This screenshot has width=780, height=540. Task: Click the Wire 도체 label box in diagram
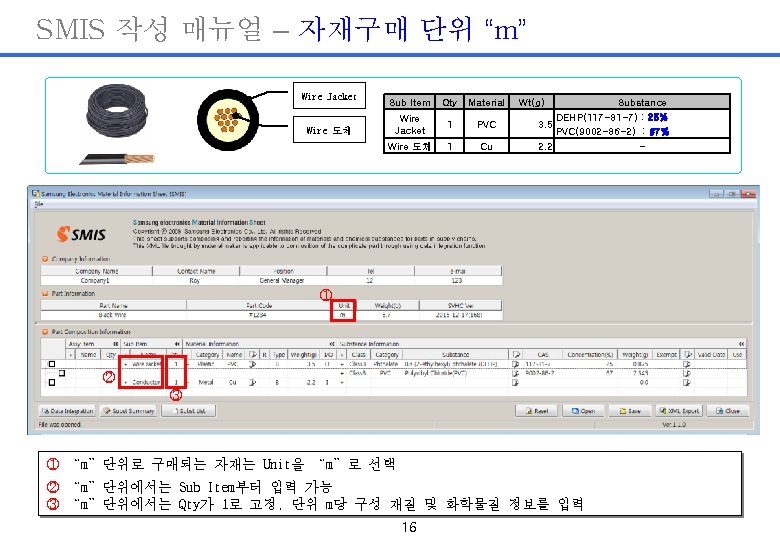[329, 130]
